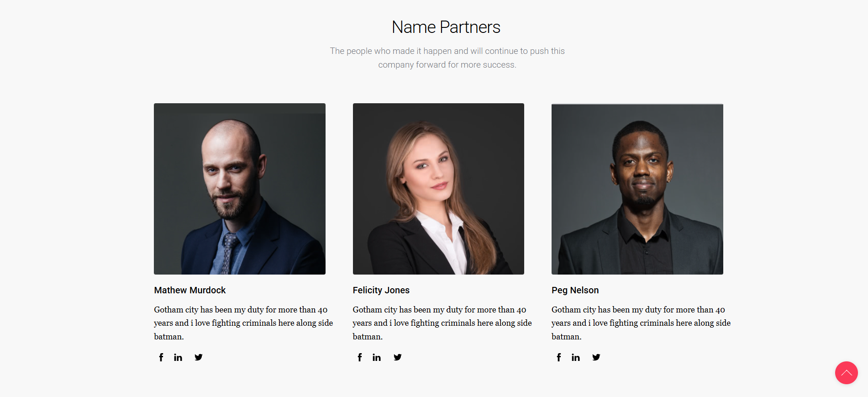
Task: Click Peg Nelson's LinkedIn icon
Action: point(576,357)
